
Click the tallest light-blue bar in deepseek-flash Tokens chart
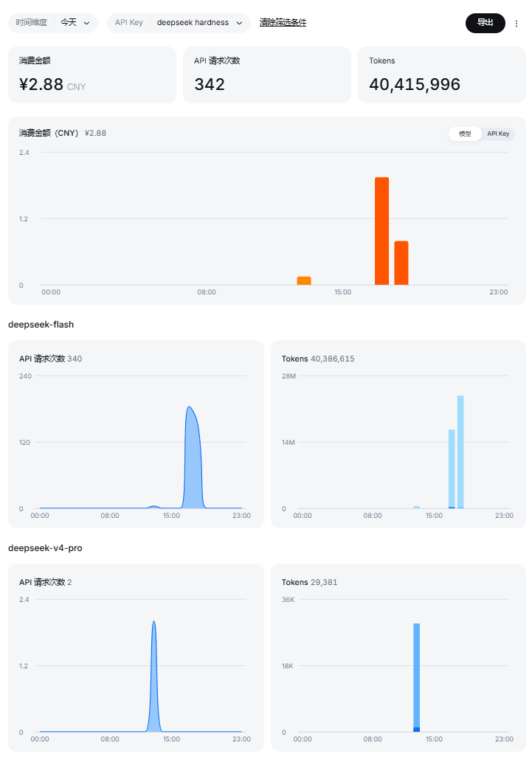coord(460,451)
